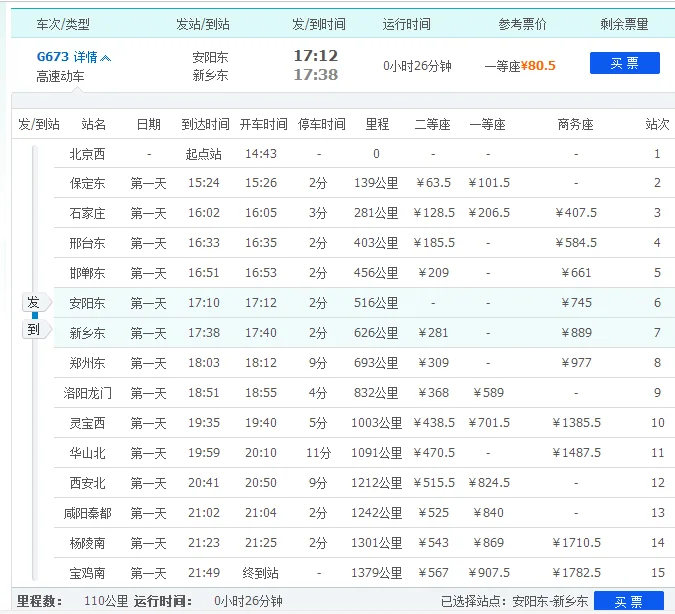Click the 二等座 column header

pyautogui.click(x=432, y=124)
